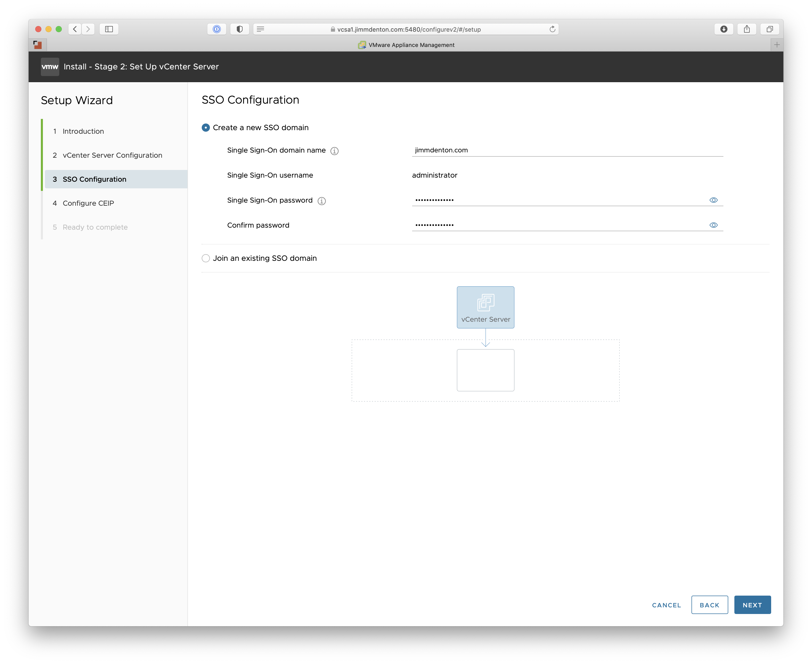812x664 pixels.
Task: Open a new tab with plus button
Action: (x=777, y=45)
